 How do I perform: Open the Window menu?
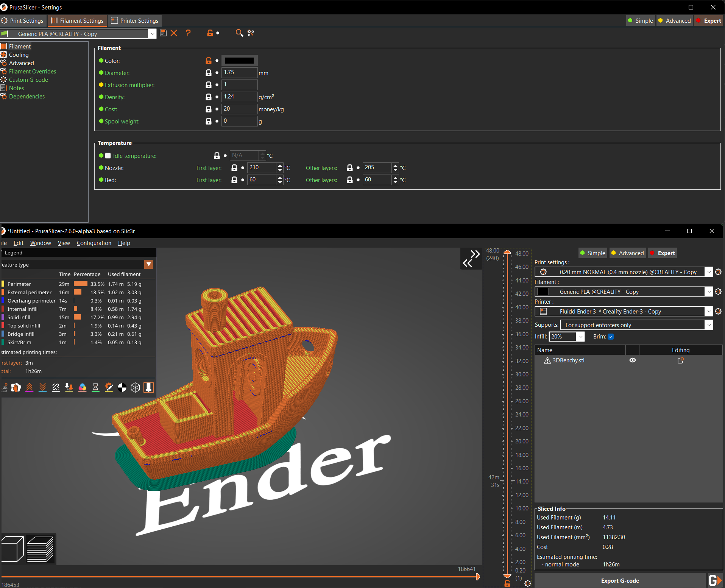[x=41, y=243]
